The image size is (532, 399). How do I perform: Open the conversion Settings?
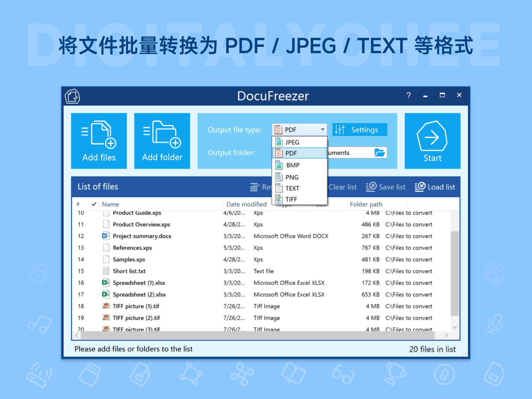tap(359, 129)
